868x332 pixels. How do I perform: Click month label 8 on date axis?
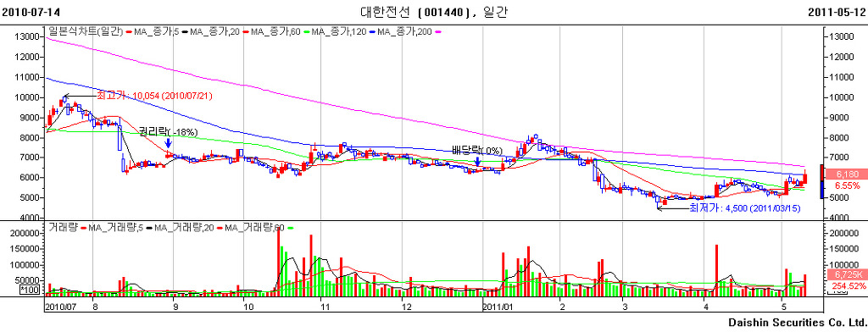click(95, 307)
